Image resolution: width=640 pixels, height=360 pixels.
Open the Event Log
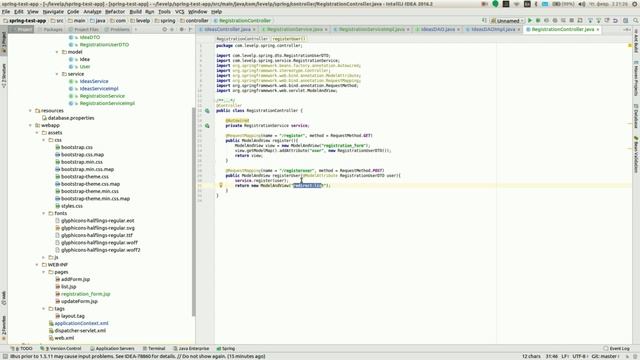(617, 349)
